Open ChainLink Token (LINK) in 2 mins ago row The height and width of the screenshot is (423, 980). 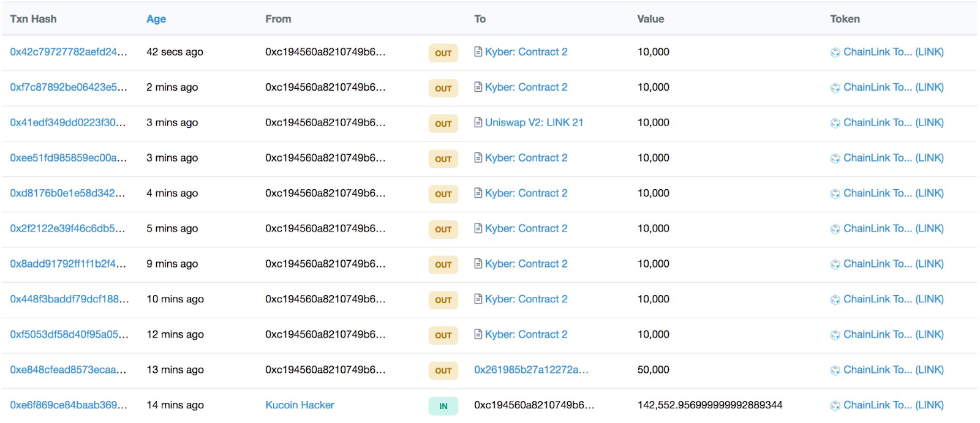[x=894, y=88]
